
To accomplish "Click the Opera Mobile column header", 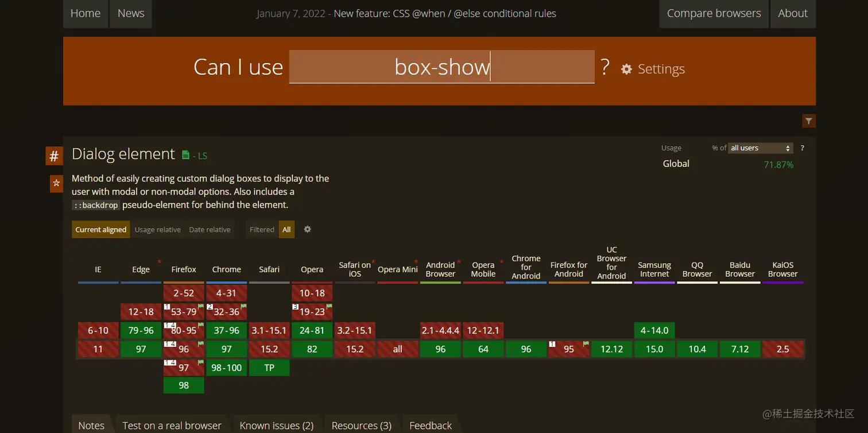I will point(483,269).
